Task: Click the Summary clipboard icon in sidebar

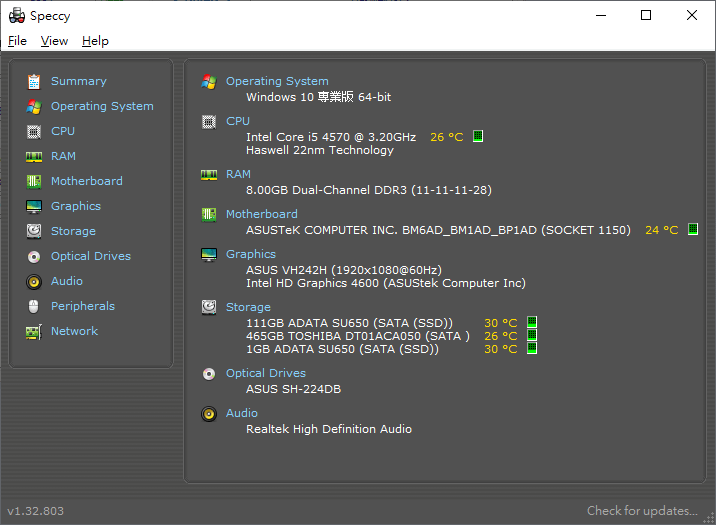Action: pyautogui.click(x=34, y=81)
